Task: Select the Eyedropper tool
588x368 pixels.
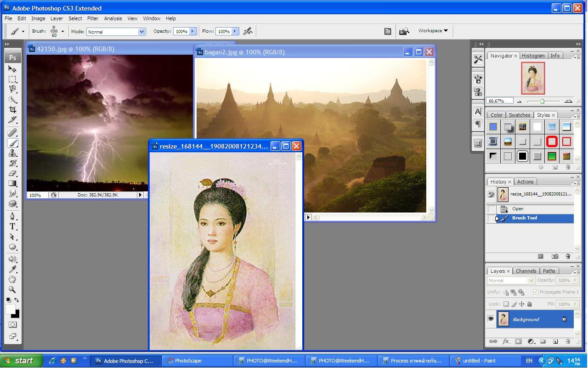Action: coord(12,269)
